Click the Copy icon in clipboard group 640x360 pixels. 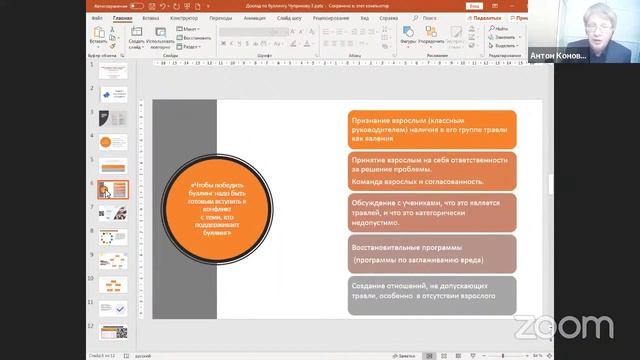pos(113,38)
